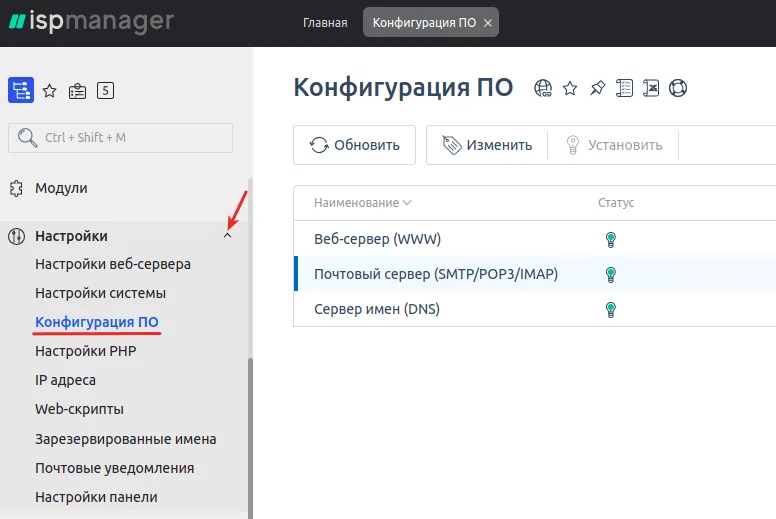Viewport: 776px width, 519px height.
Task: Close the Конфигурация ПО tab
Action: (x=487, y=22)
